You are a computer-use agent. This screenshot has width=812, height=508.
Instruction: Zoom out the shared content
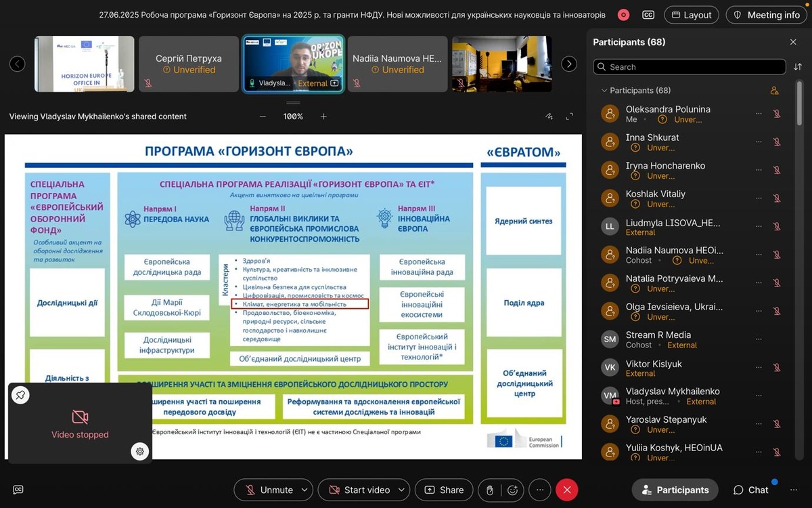(263, 117)
